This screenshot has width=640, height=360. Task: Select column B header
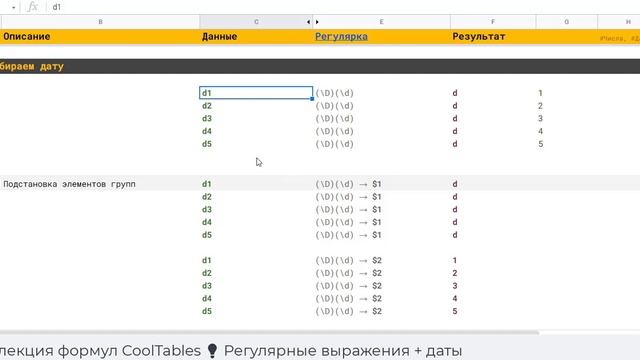[100, 22]
